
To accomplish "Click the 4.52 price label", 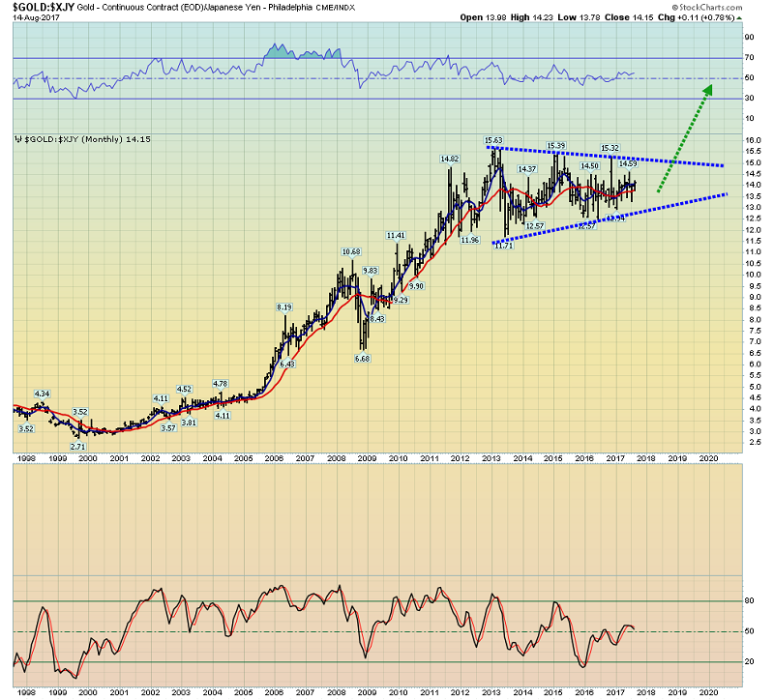I will coord(184,390).
